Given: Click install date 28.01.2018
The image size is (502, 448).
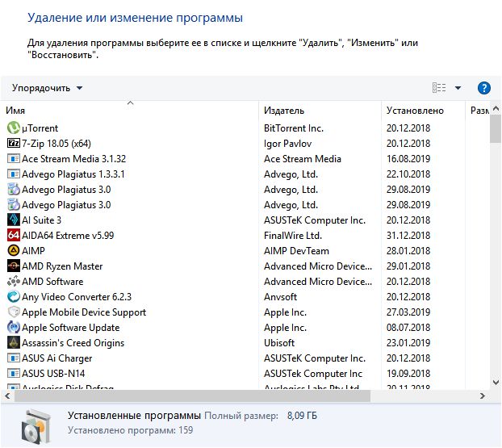Looking at the screenshot, I should point(408,251).
